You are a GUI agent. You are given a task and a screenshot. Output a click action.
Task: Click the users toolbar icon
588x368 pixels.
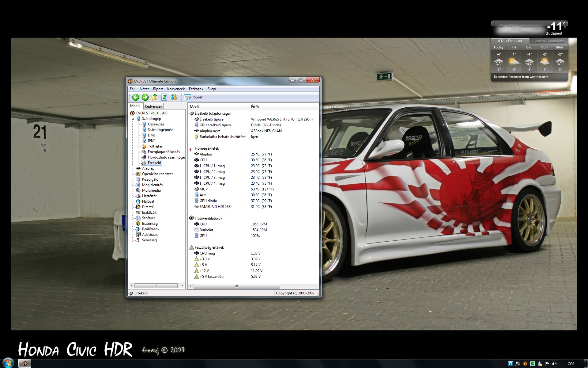click(174, 97)
